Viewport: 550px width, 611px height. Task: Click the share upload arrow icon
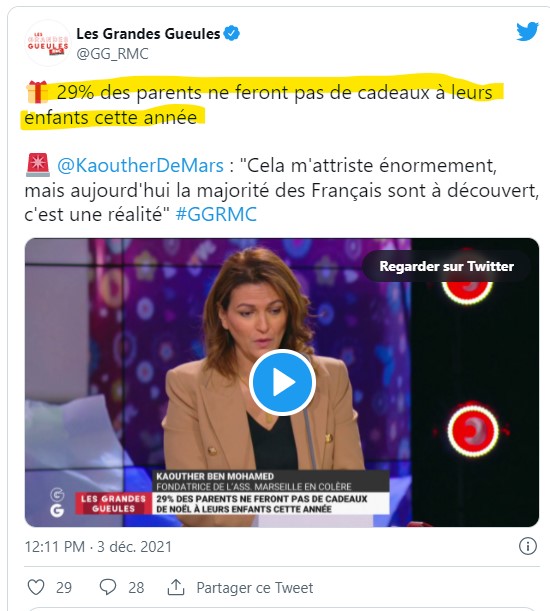pos(176,587)
